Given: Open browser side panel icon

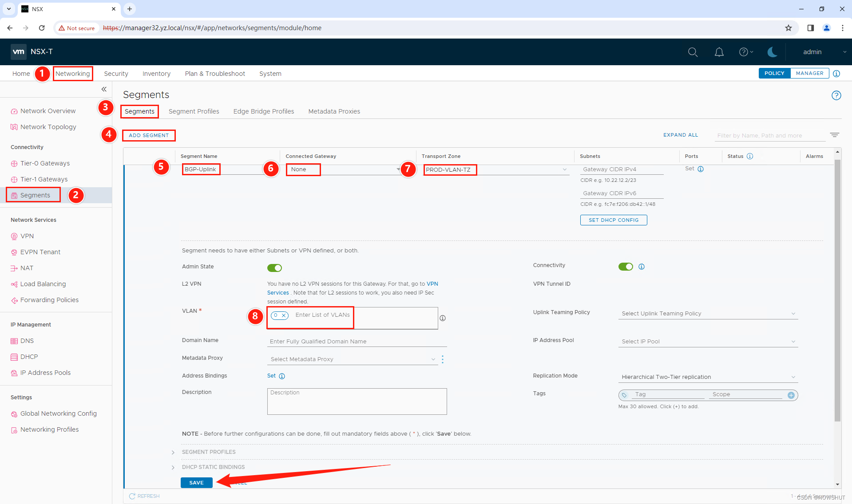Looking at the screenshot, I should pos(810,28).
